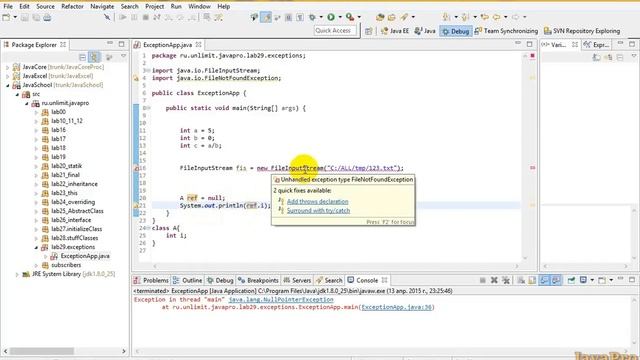Click ExceptionApp.java stack trace link

coord(397,307)
